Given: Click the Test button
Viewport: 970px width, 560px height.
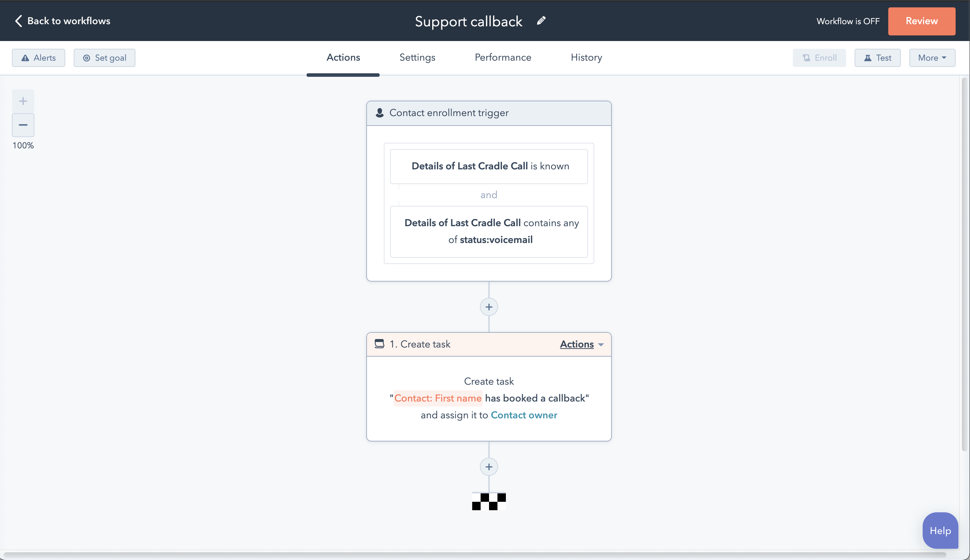Looking at the screenshot, I should click(877, 58).
